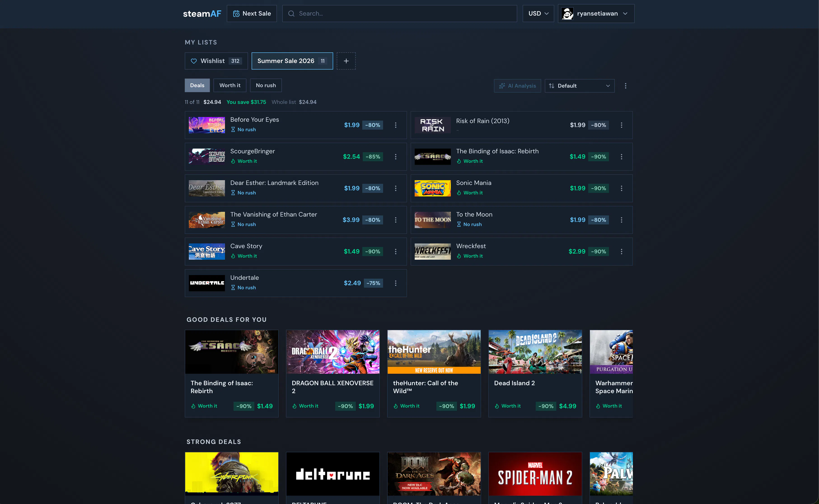Open the DOOM: The Dark Ages card

click(x=434, y=478)
